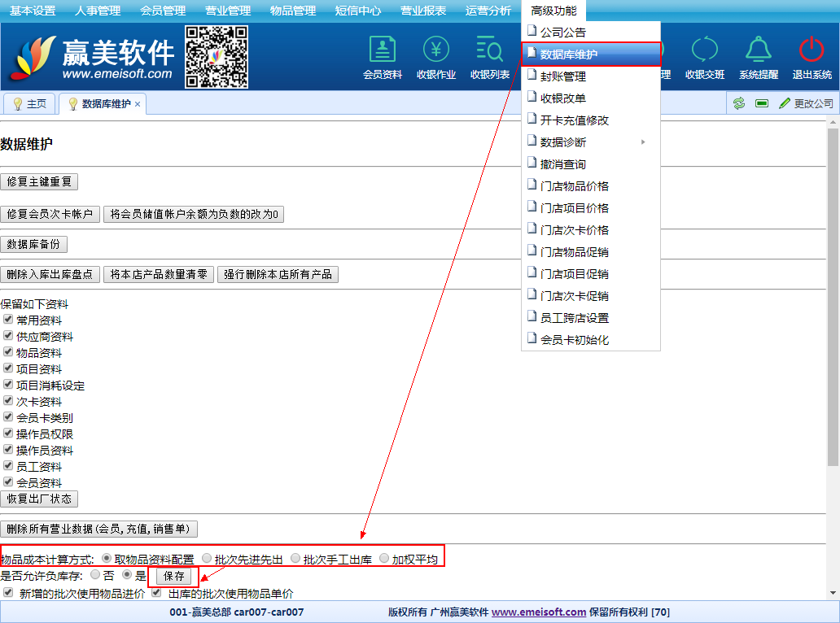Click the QR code image in header
This screenshot has height=623, width=840.
[217, 57]
